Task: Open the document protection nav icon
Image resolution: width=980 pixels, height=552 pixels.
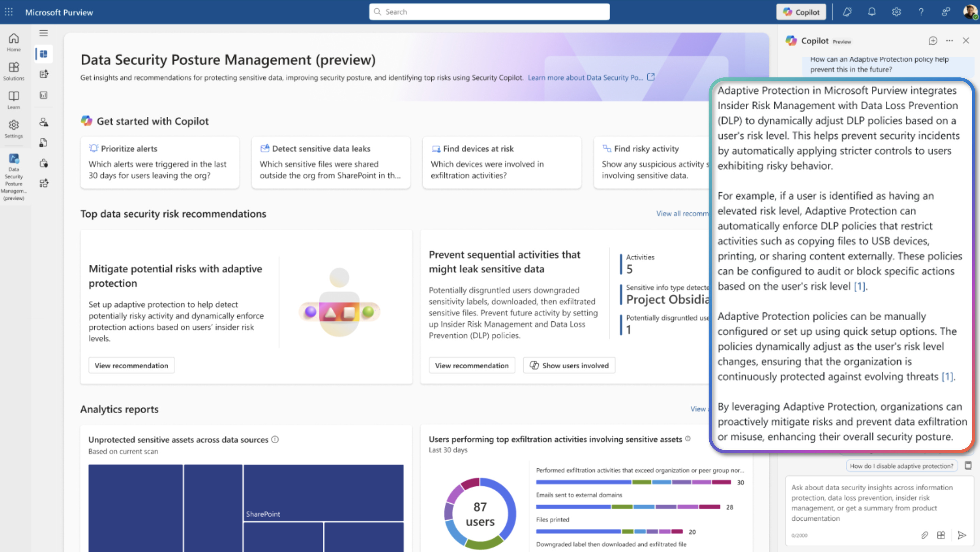Action: point(44,143)
